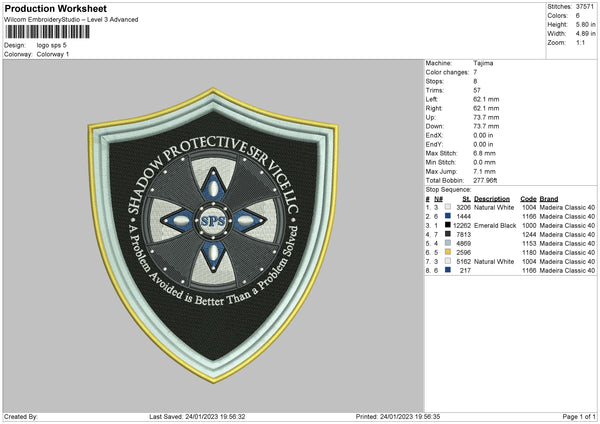Screen dimensions: 600x424
Task: Select the 'Down:' label
Action: 435,126
